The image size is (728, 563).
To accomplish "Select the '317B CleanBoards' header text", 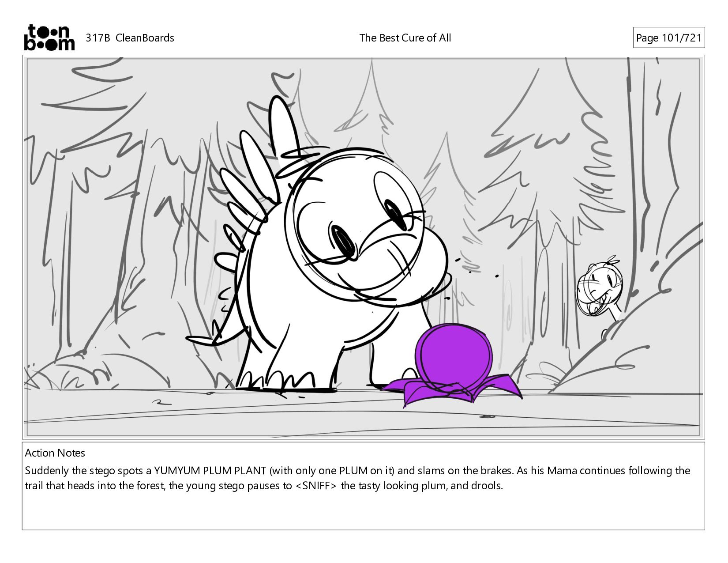I will tap(130, 38).
